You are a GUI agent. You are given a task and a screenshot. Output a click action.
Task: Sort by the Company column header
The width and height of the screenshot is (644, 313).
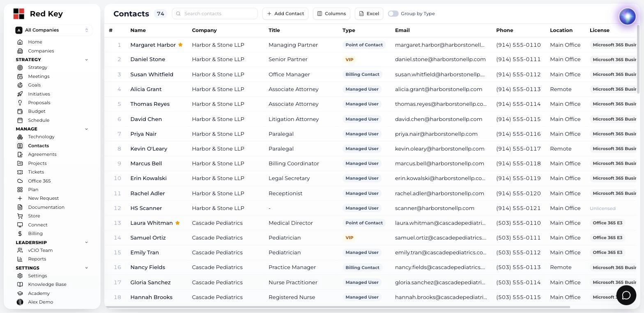click(x=204, y=30)
